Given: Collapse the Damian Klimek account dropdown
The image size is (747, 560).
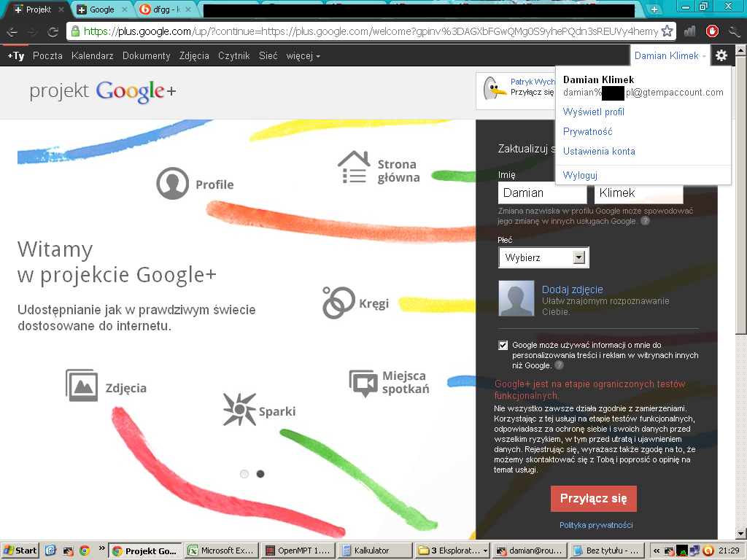Looking at the screenshot, I should pyautogui.click(x=670, y=55).
